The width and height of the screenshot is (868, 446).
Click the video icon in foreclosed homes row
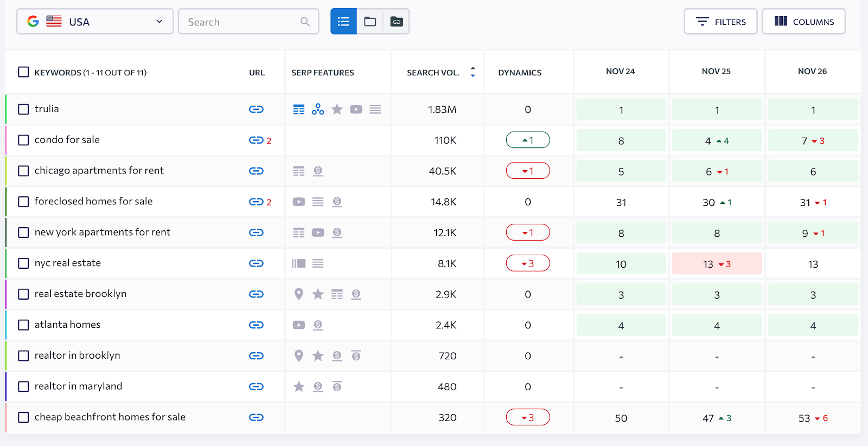[x=299, y=202]
